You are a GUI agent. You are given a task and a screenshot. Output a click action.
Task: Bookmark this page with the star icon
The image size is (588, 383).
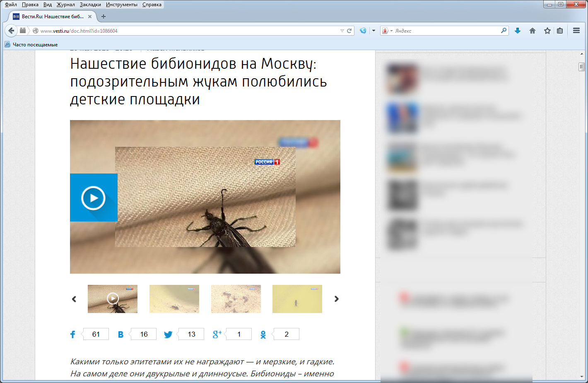point(547,31)
